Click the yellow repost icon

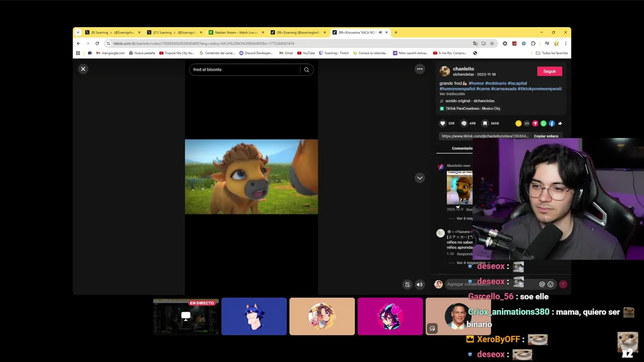pos(518,123)
